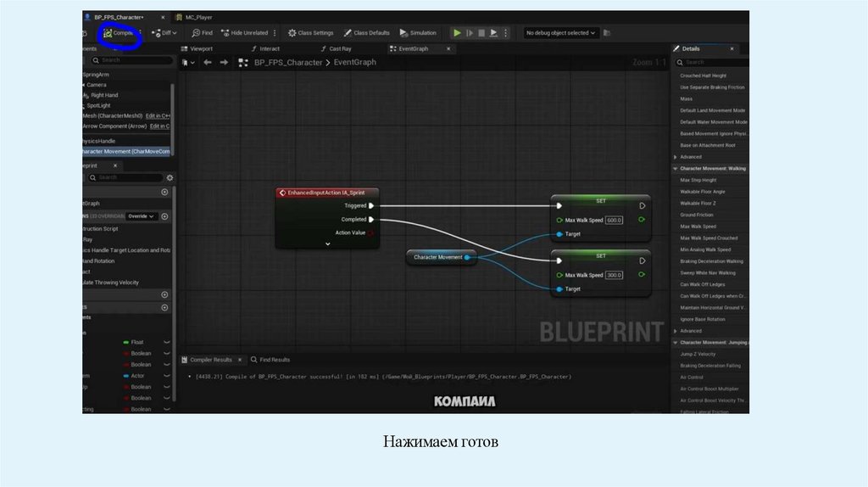Click the Stop playback button

[x=481, y=33]
